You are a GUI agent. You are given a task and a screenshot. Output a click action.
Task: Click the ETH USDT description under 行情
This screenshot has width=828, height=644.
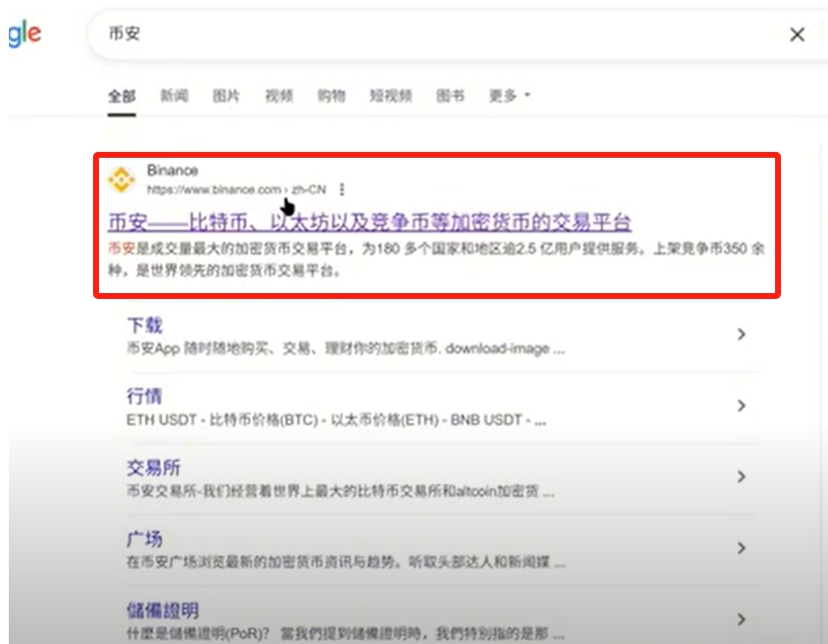click(x=336, y=420)
